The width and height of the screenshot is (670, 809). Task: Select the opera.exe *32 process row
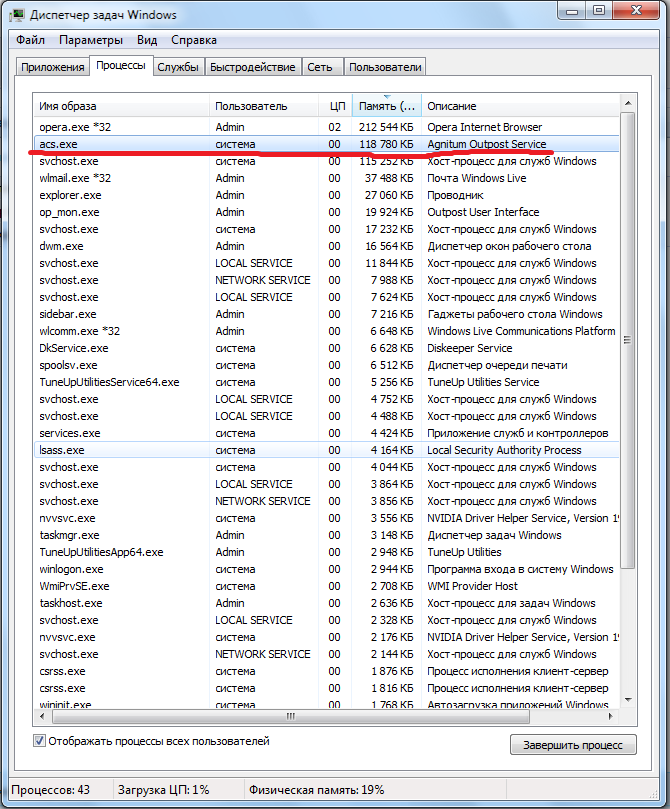326,127
